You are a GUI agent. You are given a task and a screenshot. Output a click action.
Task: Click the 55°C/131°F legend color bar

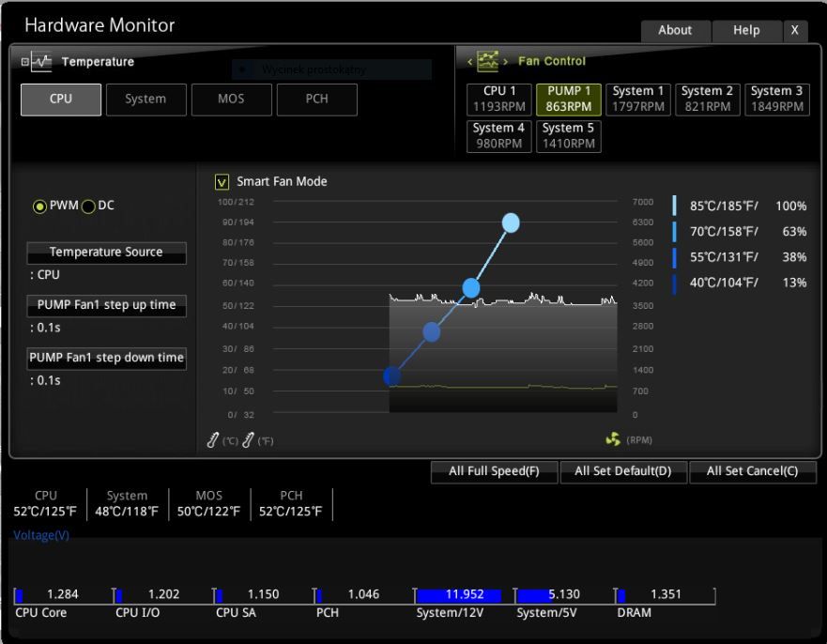click(675, 257)
